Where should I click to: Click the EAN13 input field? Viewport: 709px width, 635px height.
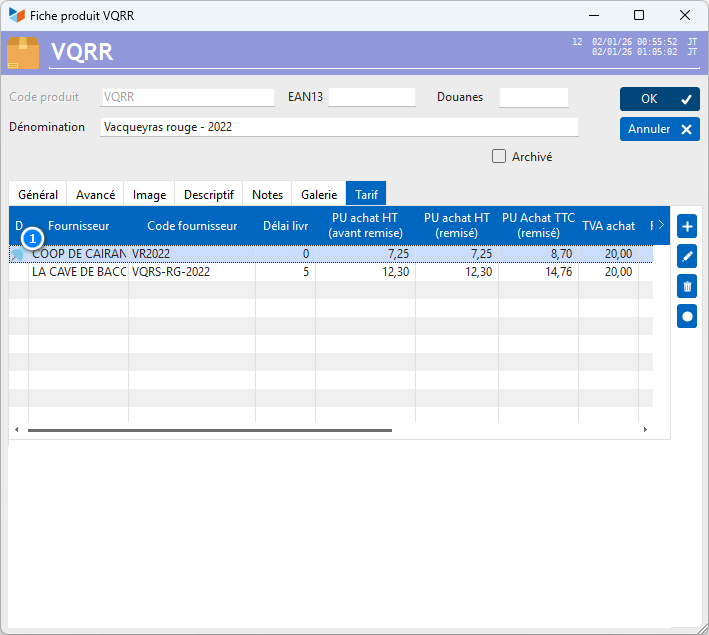(371, 97)
